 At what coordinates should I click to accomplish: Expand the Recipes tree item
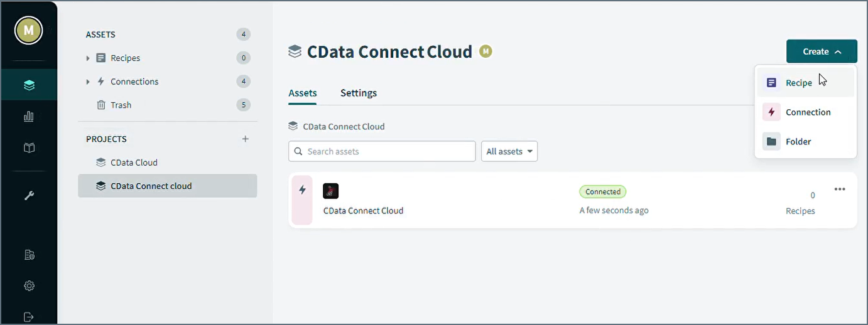tap(88, 58)
